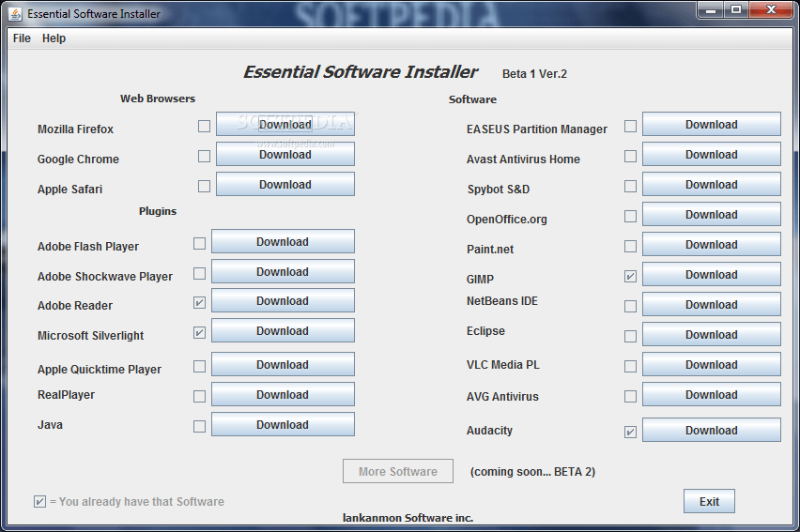Tick the Apple Safari checkbox
The image size is (800, 532).
click(x=204, y=186)
